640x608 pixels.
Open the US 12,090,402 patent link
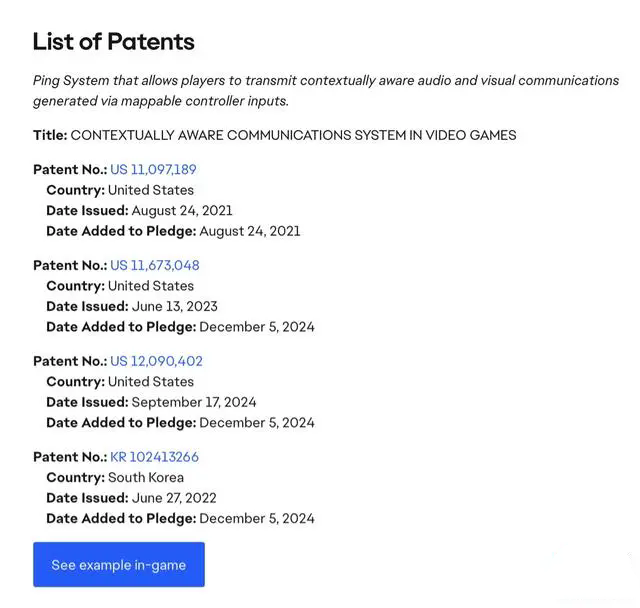click(156, 361)
